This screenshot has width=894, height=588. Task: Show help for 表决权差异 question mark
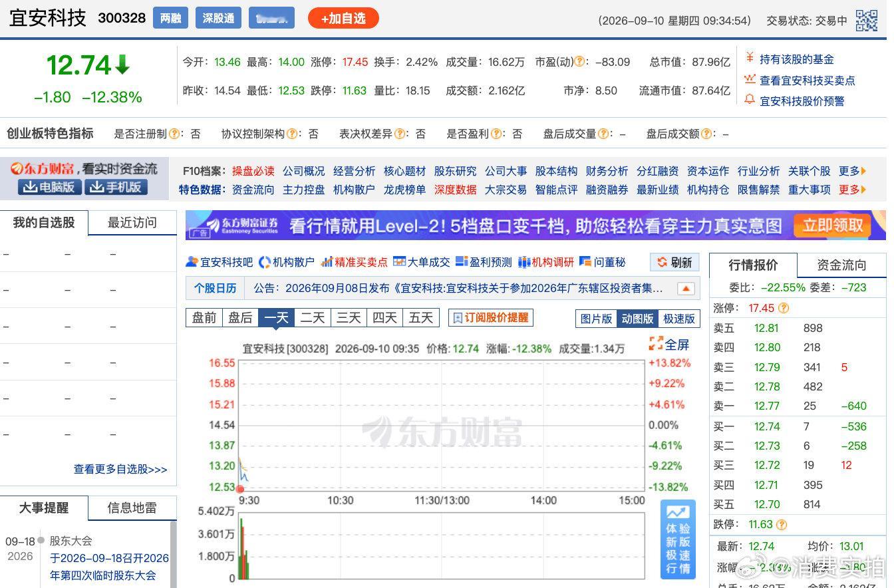point(399,134)
